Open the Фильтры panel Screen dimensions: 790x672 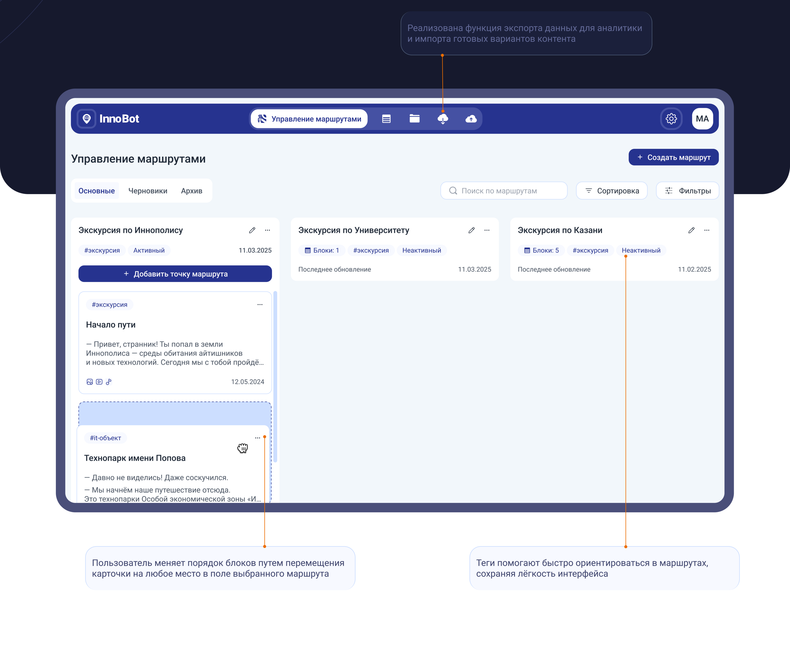[x=687, y=191]
